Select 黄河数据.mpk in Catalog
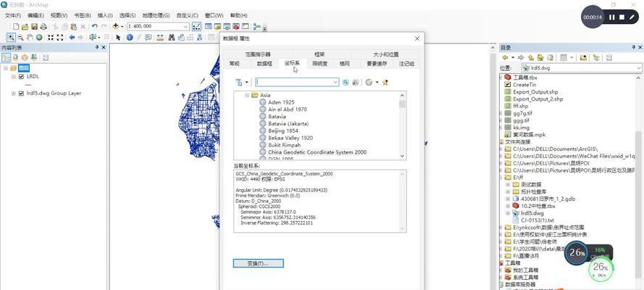Screen dimensions: 644x290 pyautogui.click(x=530, y=135)
